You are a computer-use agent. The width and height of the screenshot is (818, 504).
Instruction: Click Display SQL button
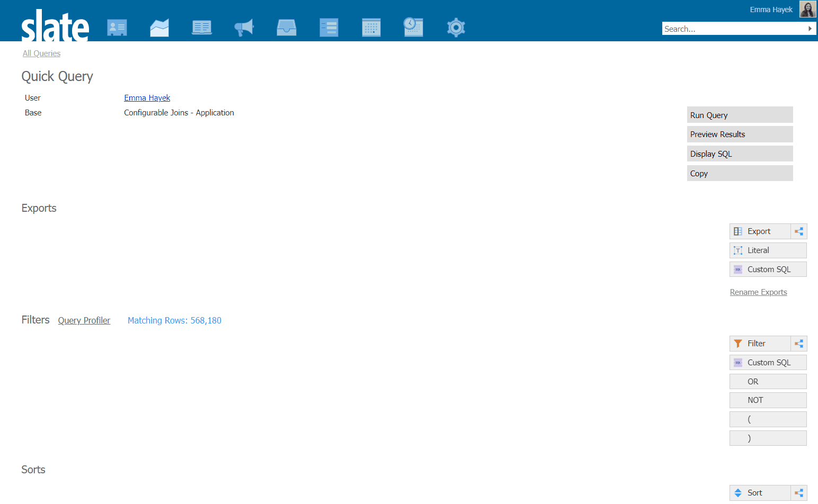[x=740, y=154]
